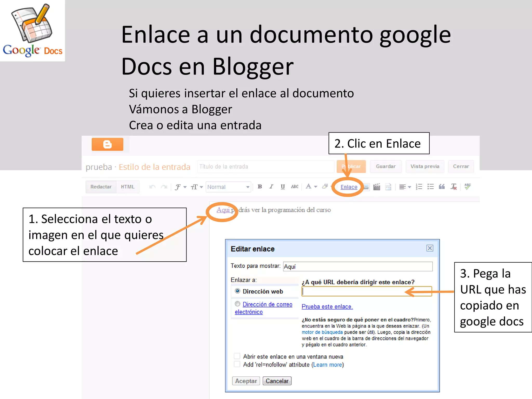Image resolution: width=532 pixels, height=399 pixels.
Task: Click the URL input field in dialog
Action: point(367,291)
